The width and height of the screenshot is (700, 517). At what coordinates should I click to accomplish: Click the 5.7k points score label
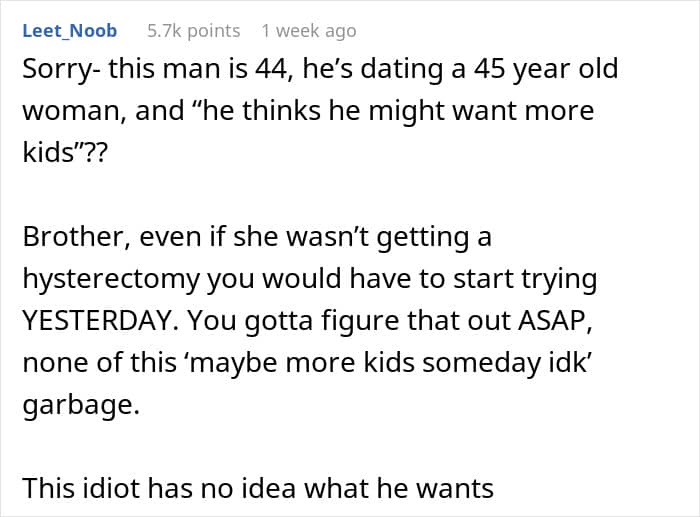193,31
